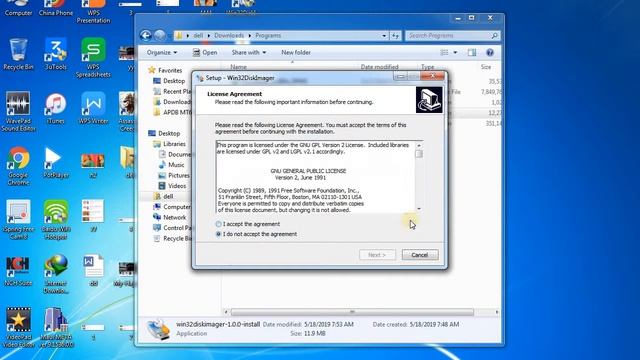Expand the dell breadcrumb arrow
This screenshot has height=360, width=640.
[x=209, y=36]
